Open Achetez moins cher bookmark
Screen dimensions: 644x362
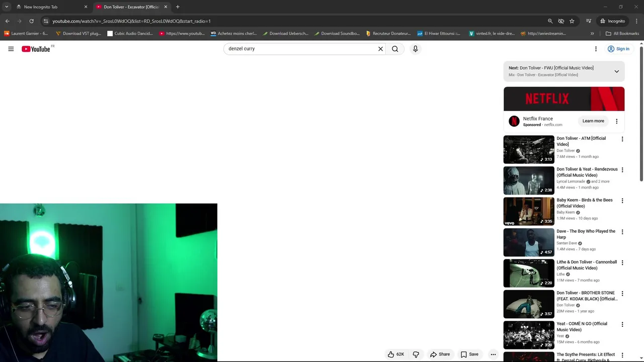point(233,34)
